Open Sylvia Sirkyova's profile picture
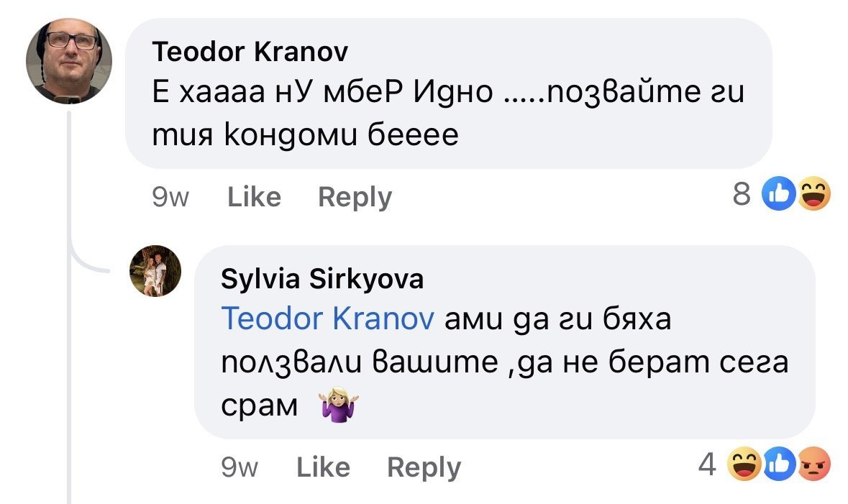 pos(156,271)
